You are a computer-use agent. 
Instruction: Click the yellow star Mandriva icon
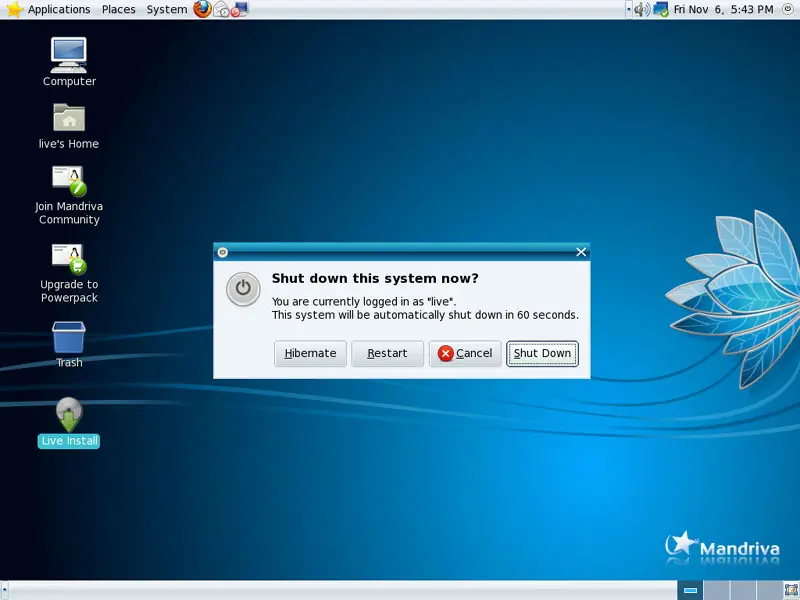(x=14, y=9)
